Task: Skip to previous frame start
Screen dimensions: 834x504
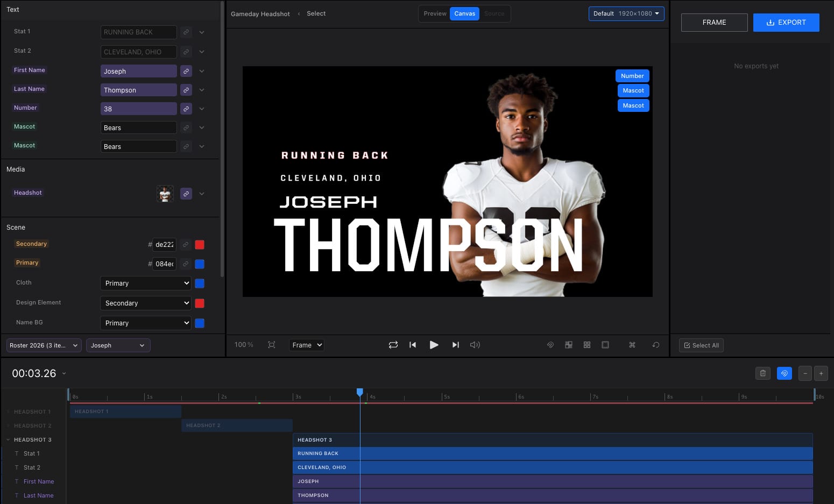Action: pyautogui.click(x=413, y=345)
